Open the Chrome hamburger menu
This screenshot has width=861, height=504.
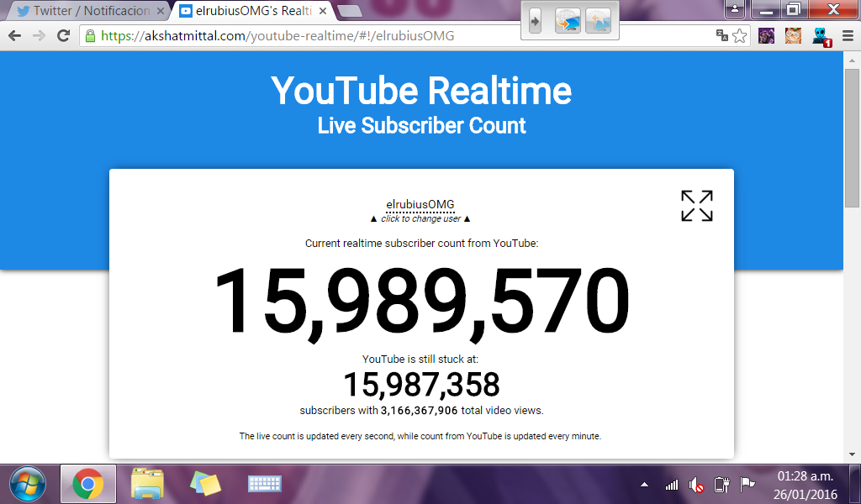848,36
